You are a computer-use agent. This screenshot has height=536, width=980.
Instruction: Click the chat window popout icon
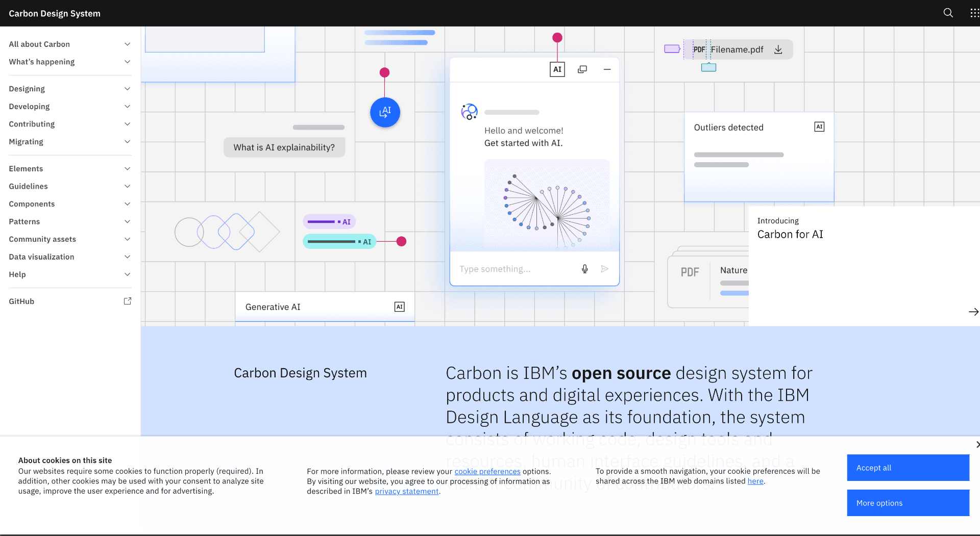582,69
